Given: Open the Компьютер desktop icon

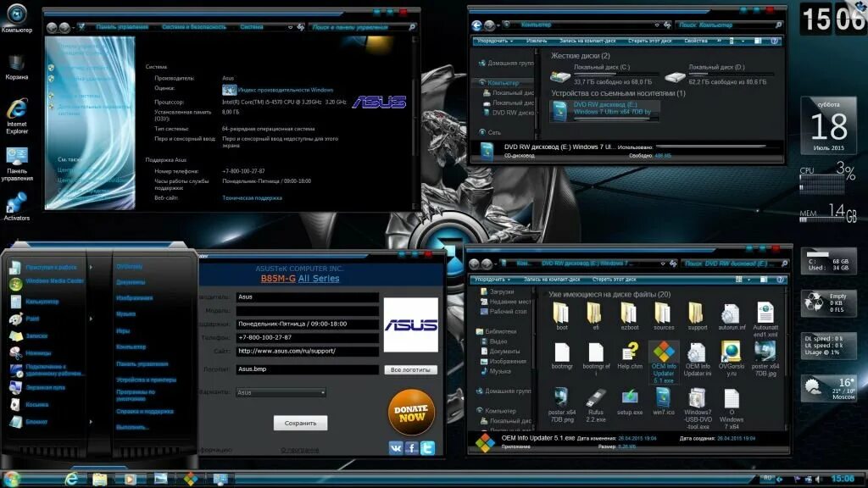Looking at the screenshot, I should point(17,19).
